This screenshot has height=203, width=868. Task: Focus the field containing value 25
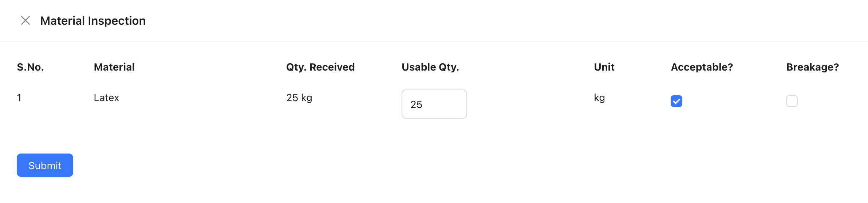pyautogui.click(x=434, y=104)
